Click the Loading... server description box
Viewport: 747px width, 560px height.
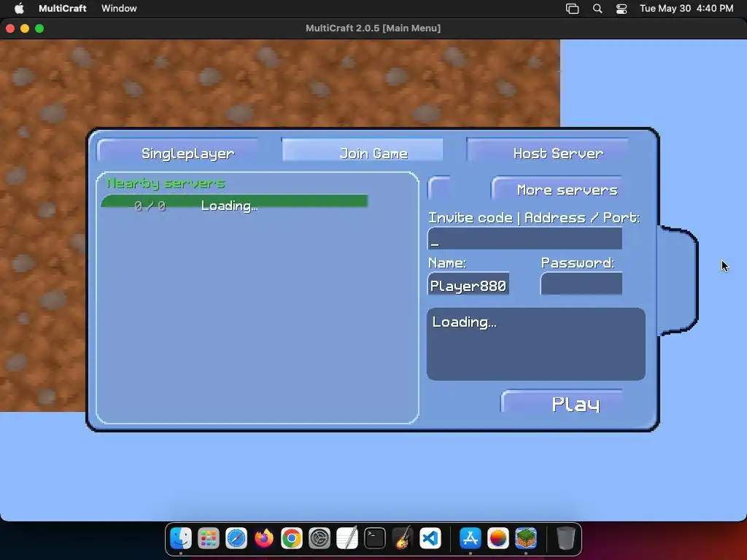[536, 344]
